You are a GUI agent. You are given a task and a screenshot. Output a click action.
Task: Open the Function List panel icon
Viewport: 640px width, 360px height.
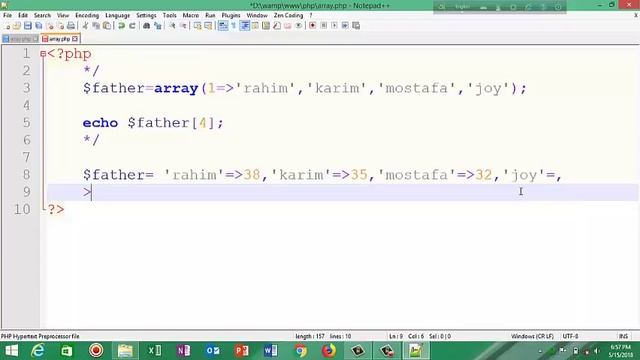point(277,26)
